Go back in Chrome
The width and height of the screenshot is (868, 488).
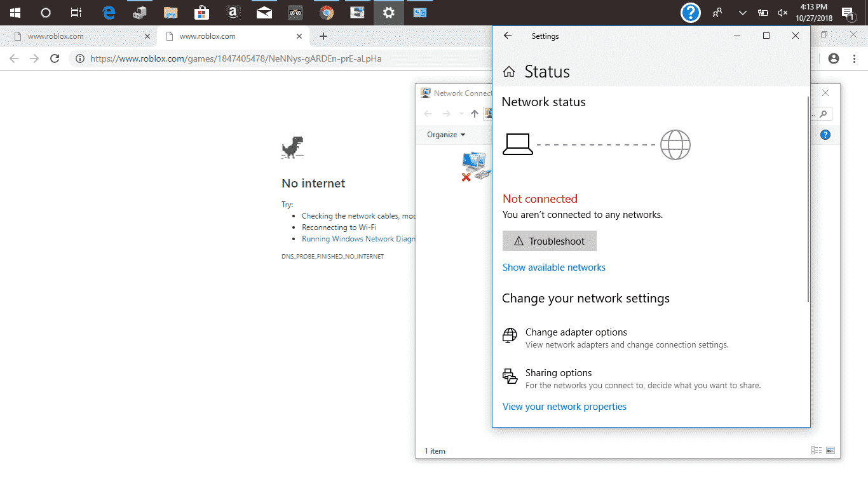15,58
